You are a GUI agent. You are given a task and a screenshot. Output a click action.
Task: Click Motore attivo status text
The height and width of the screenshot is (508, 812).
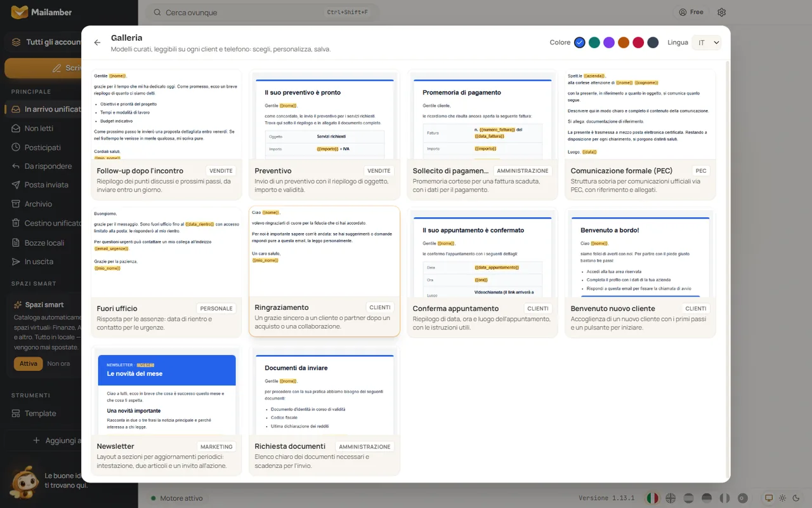coord(181,498)
